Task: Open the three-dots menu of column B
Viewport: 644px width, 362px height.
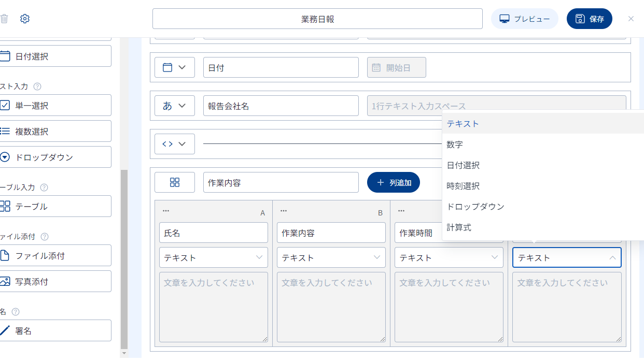Action: (284, 211)
